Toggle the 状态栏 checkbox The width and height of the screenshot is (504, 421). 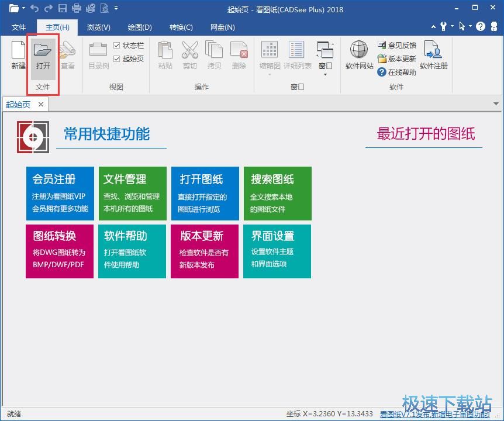click(x=117, y=46)
